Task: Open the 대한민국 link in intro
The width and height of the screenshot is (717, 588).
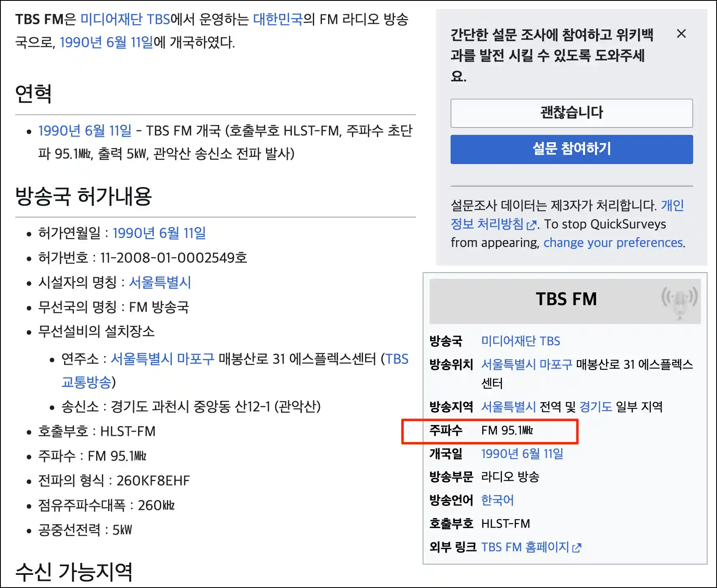Action: [278, 19]
